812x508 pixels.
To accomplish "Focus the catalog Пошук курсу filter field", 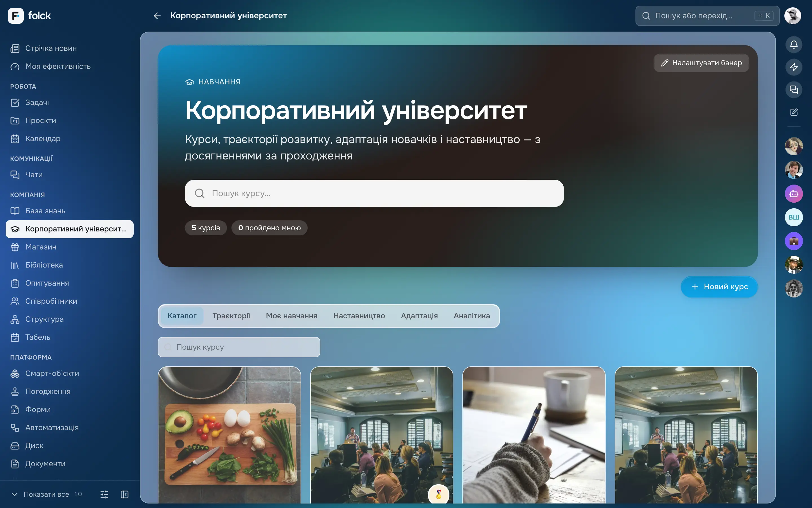I will tap(239, 347).
